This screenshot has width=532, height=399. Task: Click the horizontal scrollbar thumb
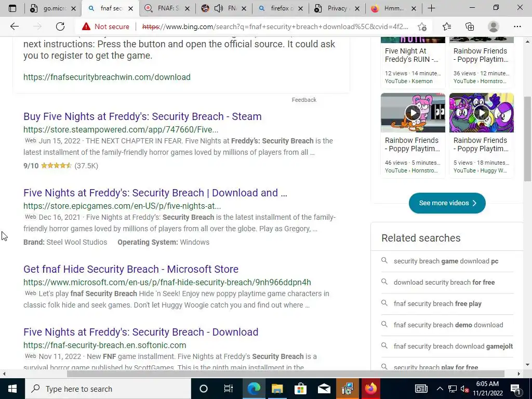[x=285, y=374]
